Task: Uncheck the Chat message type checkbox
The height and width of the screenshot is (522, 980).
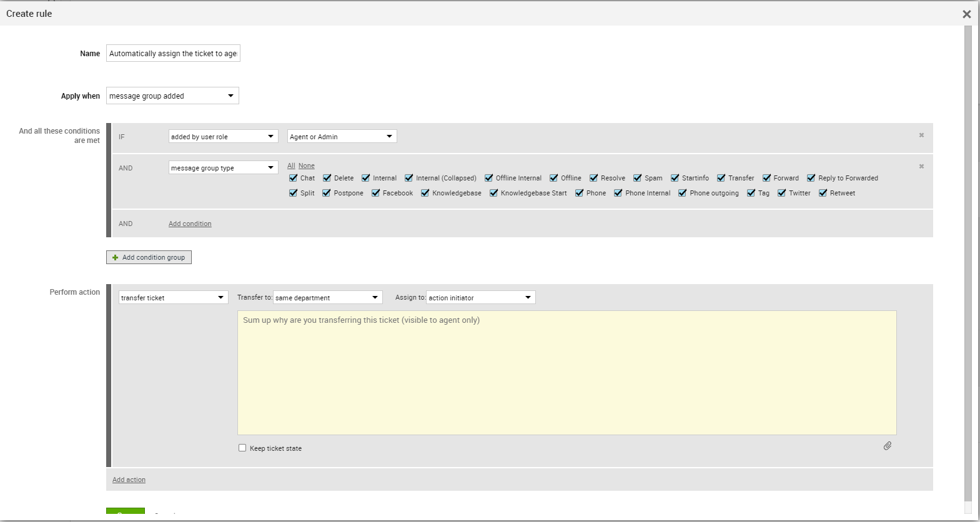Action: point(294,178)
